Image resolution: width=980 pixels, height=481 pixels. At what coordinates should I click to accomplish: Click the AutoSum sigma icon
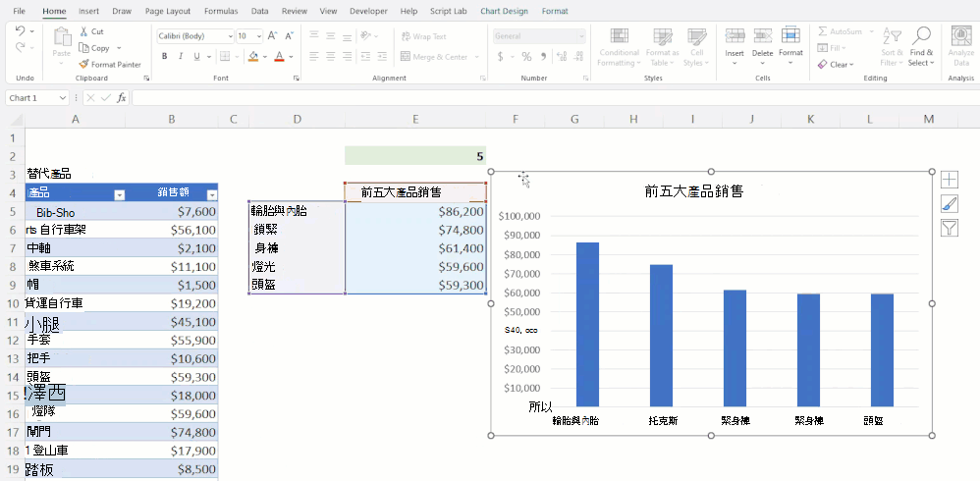pos(823,31)
